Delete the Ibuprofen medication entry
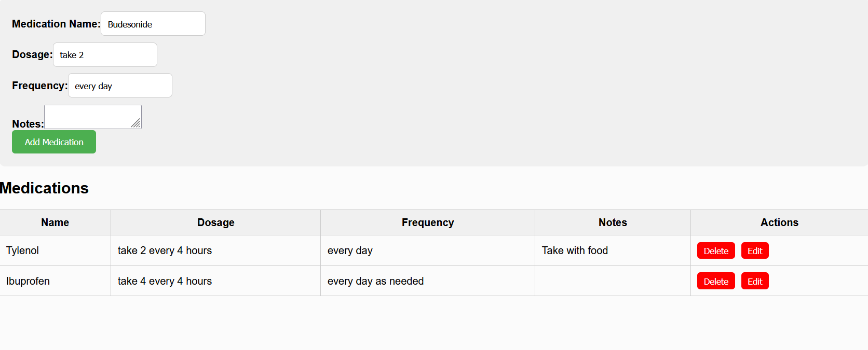868x350 pixels. coord(716,281)
